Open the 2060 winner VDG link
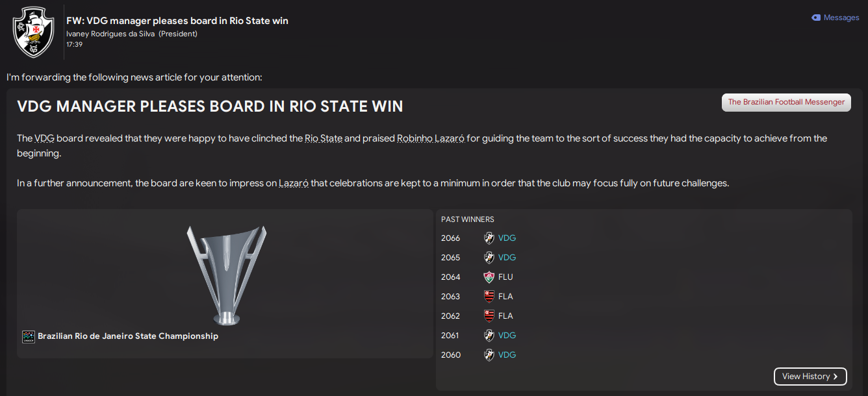Screen dimensions: 868x396 click(x=507, y=355)
